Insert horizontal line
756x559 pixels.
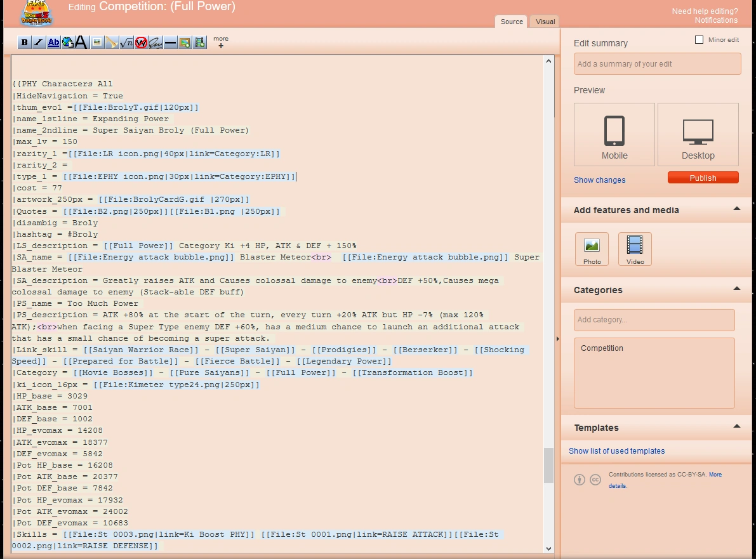[x=170, y=43]
